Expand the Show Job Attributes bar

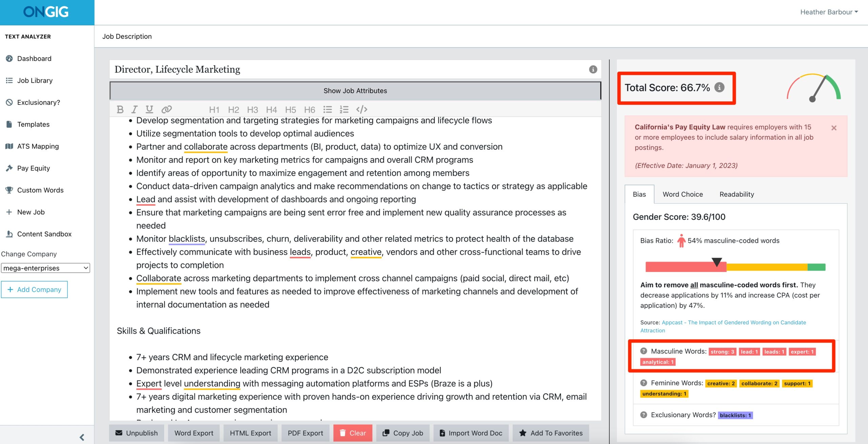(x=355, y=91)
